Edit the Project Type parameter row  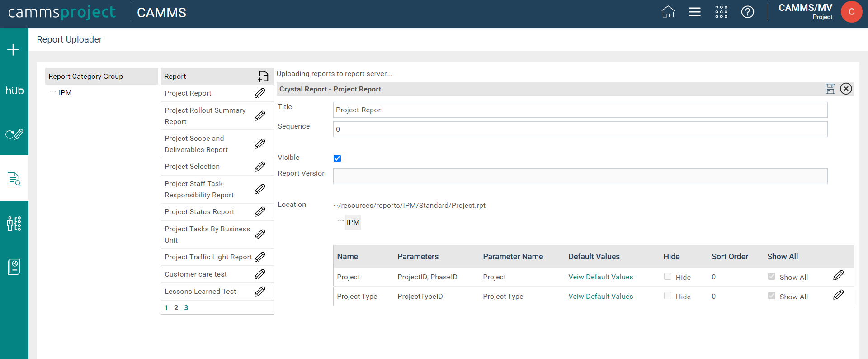tap(839, 295)
